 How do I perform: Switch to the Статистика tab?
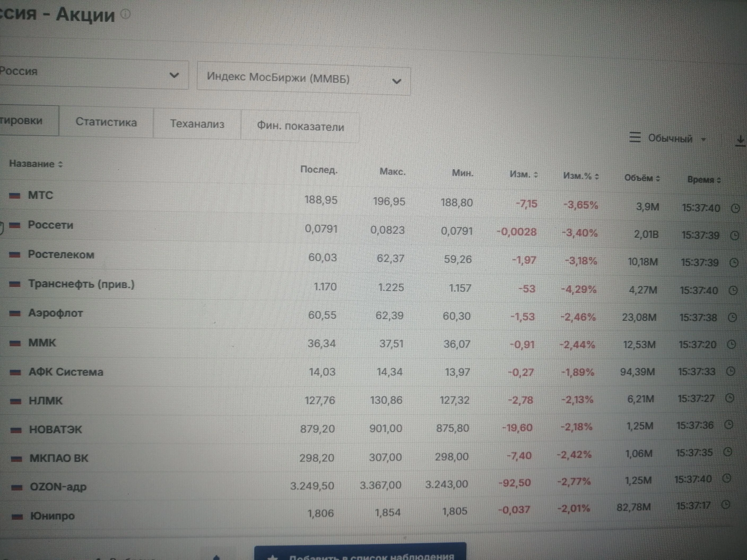(106, 122)
